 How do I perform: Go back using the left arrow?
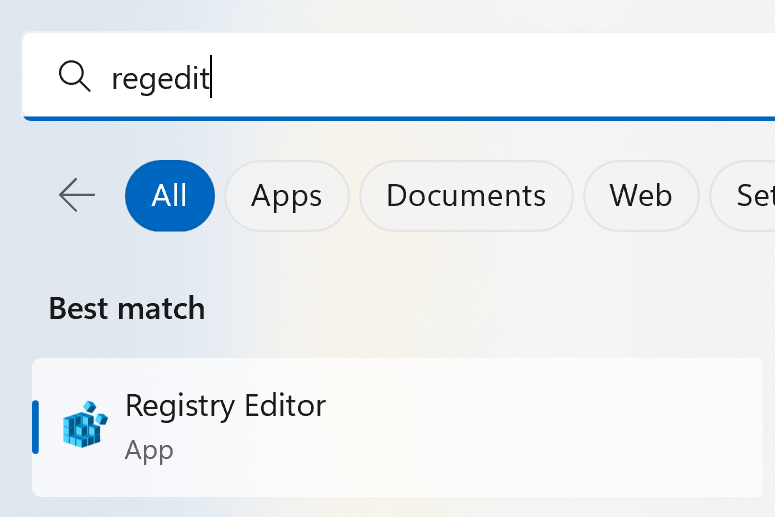(x=77, y=195)
